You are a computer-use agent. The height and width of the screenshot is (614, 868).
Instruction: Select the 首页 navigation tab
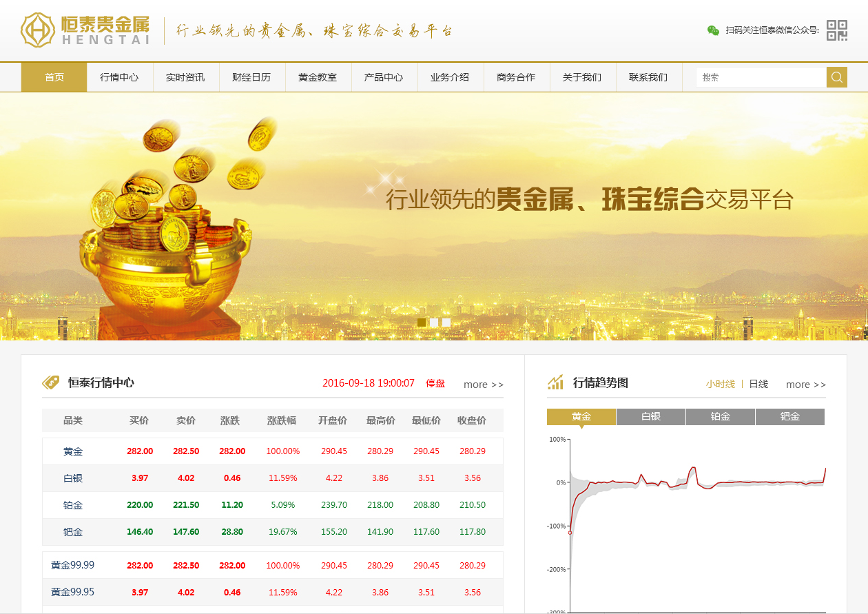(54, 77)
